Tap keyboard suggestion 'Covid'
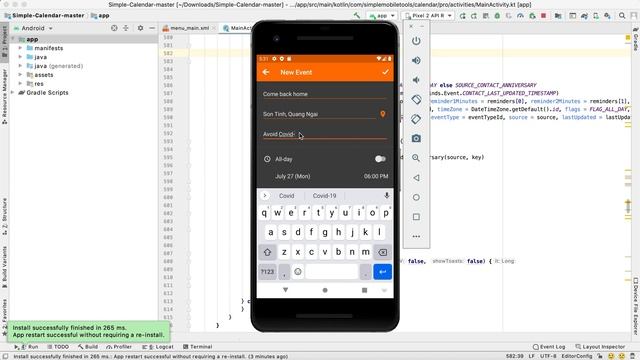Image resolution: width=640 pixels, height=360 pixels. pos(287,196)
